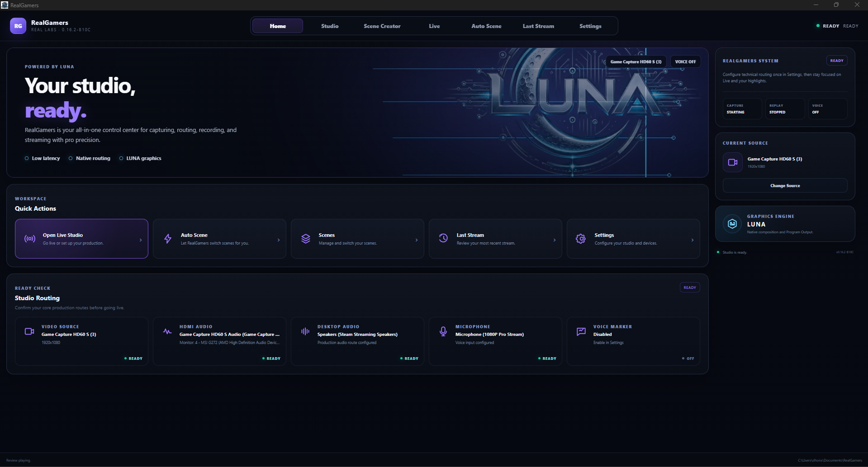Click the READY badge in Studio Routing

(690, 288)
